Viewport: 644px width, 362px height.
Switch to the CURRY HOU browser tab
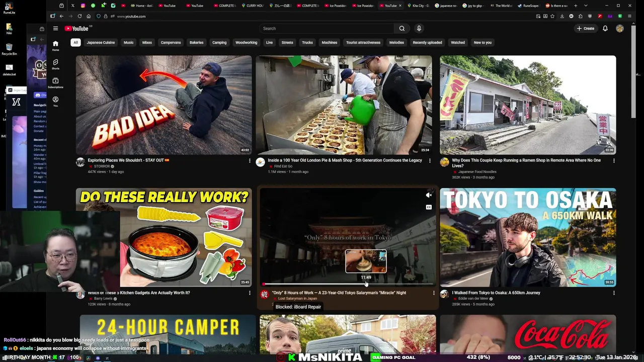(252, 6)
